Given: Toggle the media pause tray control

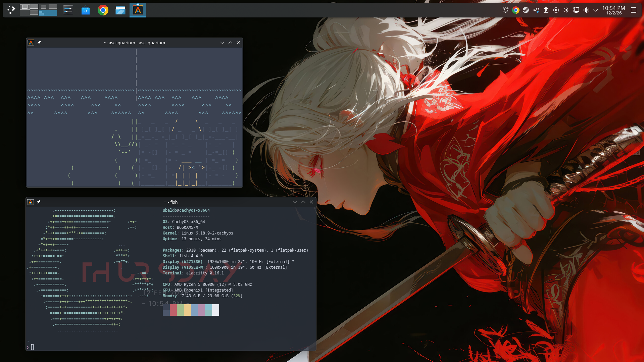Looking at the screenshot, I should click(556, 10).
